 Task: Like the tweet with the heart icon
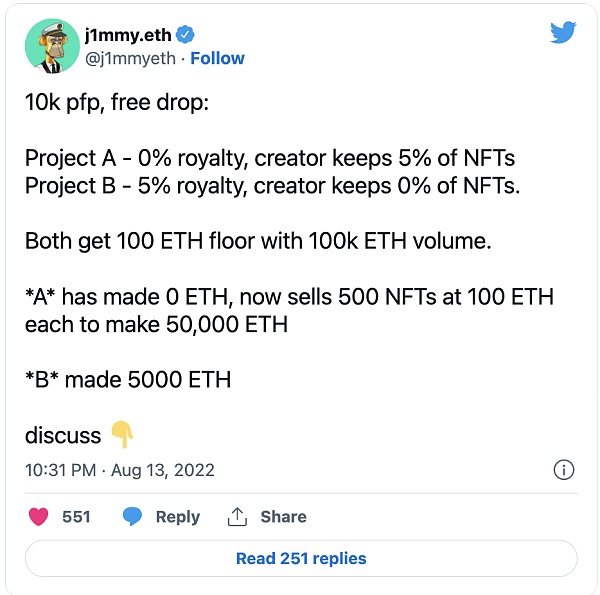[39, 517]
